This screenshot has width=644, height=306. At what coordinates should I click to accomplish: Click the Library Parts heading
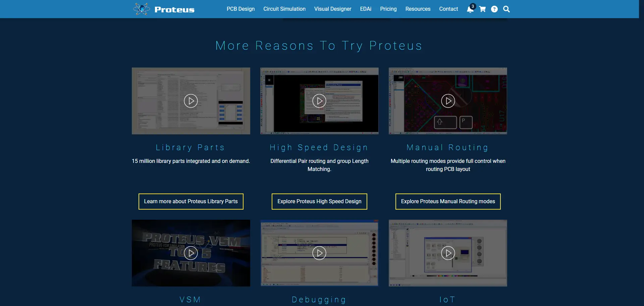190,147
